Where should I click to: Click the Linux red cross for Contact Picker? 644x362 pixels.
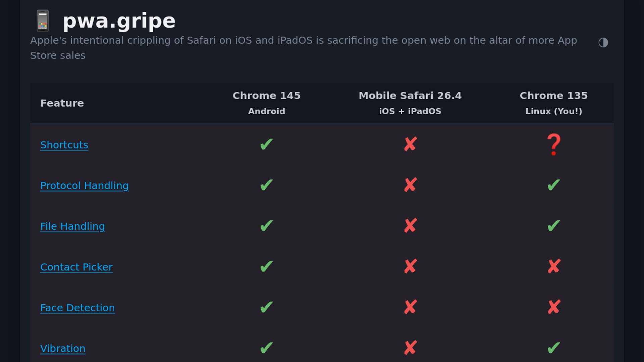coord(554,266)
